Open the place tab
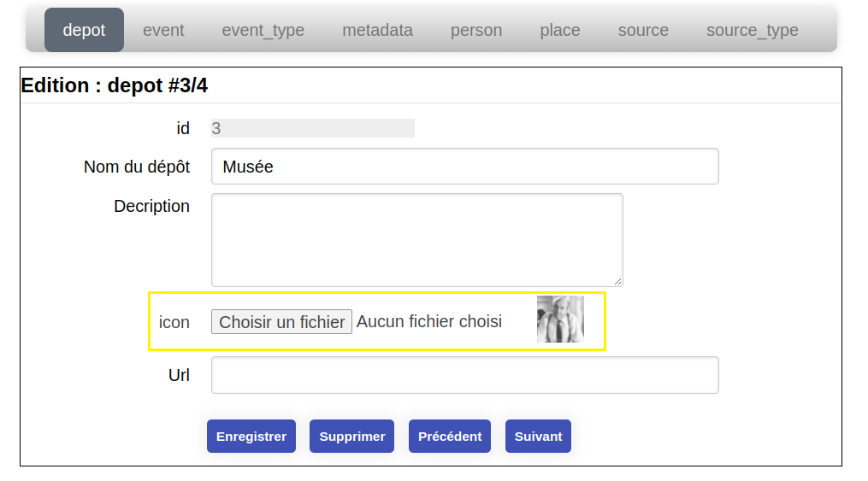Screen dimensions: 868x481 click(559, 30)
